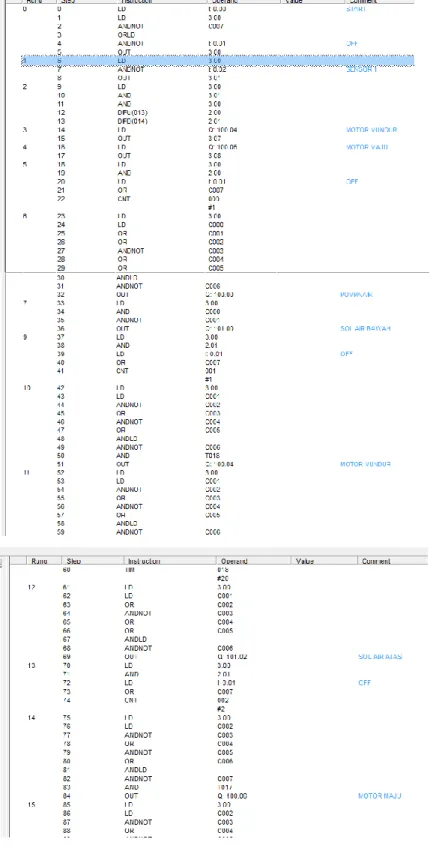This screenshot has height=851, width=430.
Task: Click operand C007 at step 21
Action: pos(216,190)
